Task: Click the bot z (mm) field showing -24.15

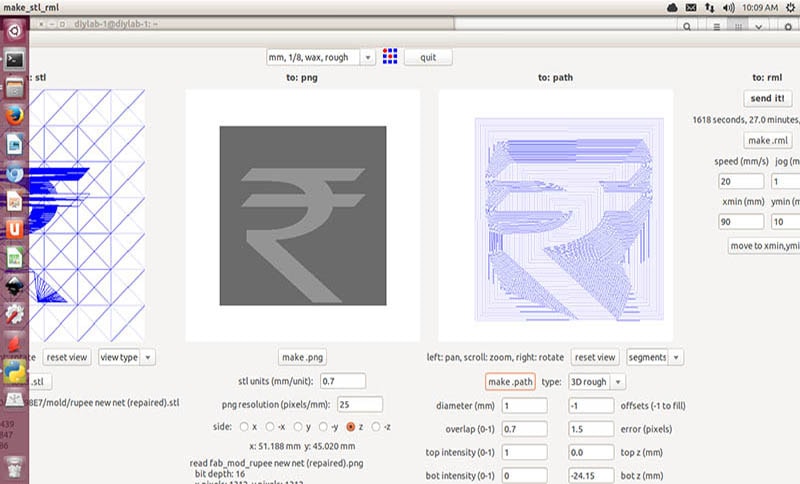Action: click(591, 475)
